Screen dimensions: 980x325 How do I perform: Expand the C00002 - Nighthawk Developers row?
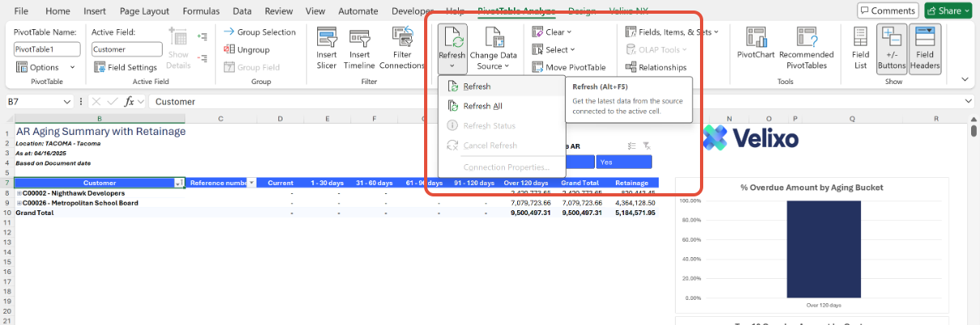click(19, 193)
